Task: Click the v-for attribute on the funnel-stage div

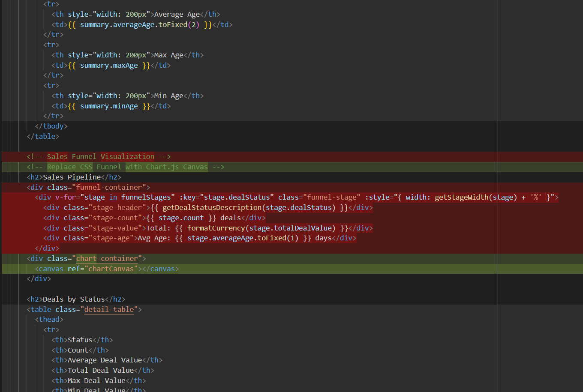Action: [x=66, y=197]
